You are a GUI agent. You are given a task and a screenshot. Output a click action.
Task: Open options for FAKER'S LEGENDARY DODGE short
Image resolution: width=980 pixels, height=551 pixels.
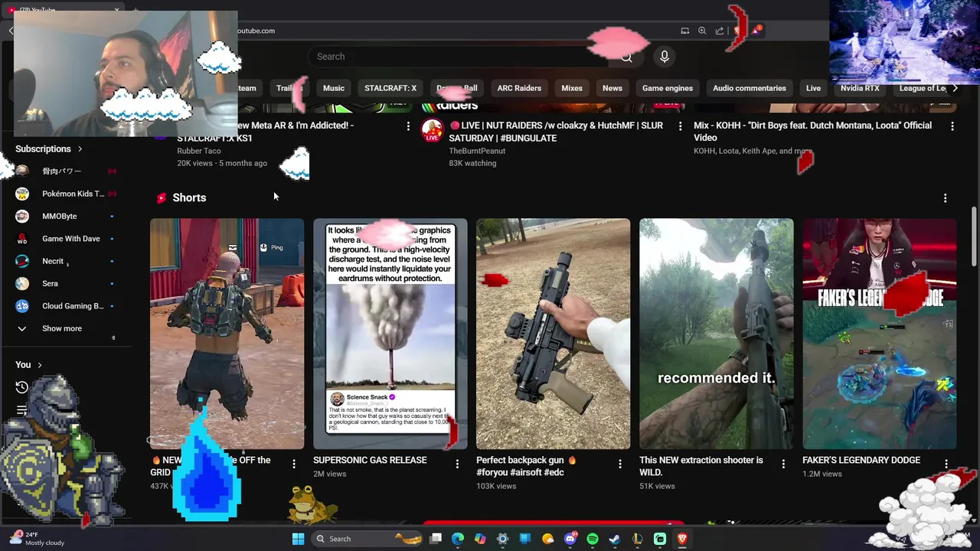pos(946,464)
